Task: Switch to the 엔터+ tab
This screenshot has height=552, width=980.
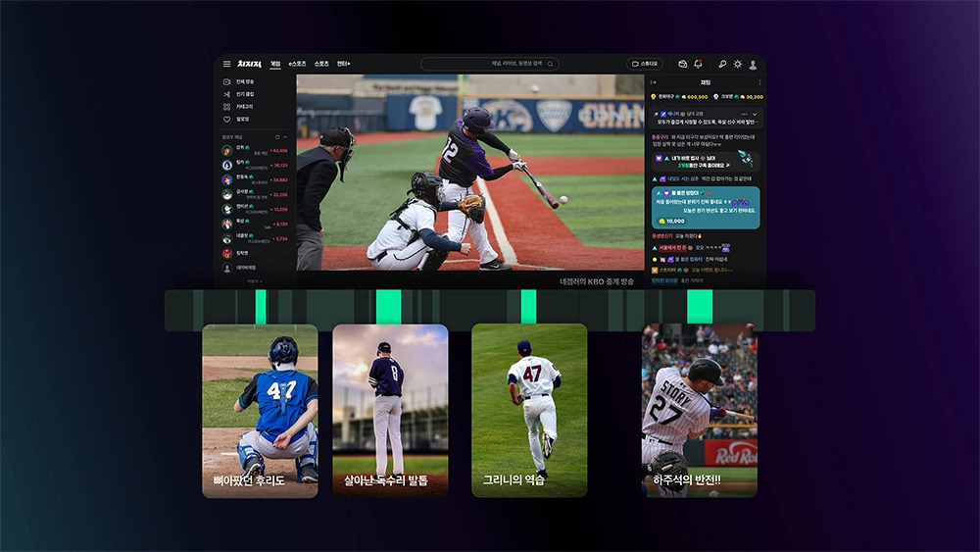Action: tap(344, 64)
